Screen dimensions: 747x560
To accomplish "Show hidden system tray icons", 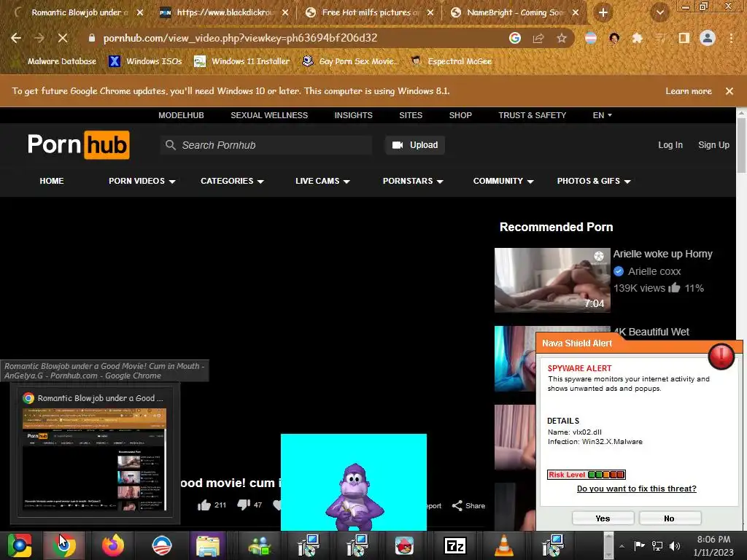I will click(622, 546).
